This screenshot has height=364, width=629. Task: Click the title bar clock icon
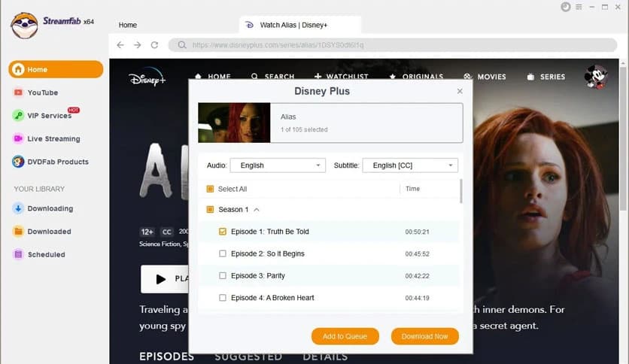pyautogui.click(x=566, y=7)
